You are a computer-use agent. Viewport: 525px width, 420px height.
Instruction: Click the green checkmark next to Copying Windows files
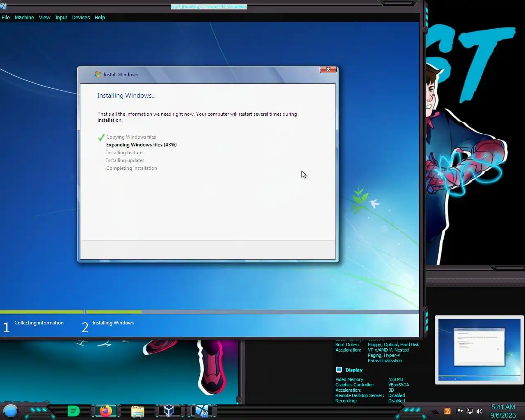click(101, 137)
